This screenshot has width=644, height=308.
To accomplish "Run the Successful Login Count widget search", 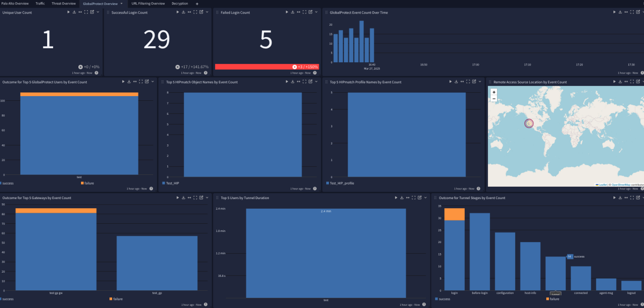I will (x=178, y=12).
